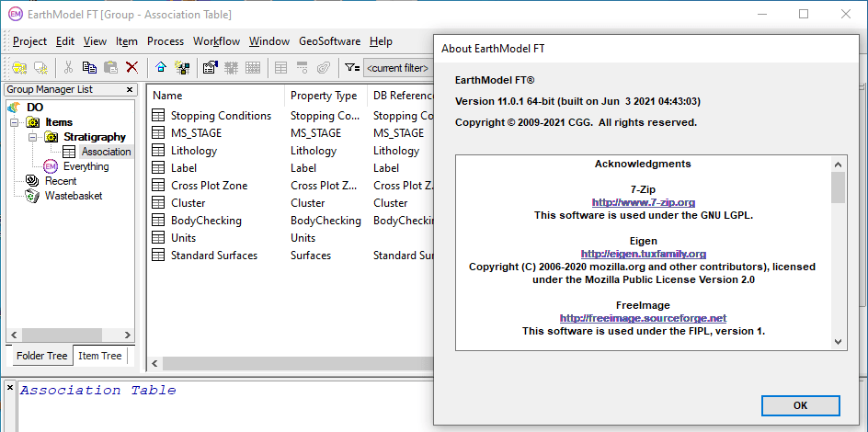This screenshot has height=432, width=868.
Task: Open the Properties checklist icon
Action: [210, 67]
